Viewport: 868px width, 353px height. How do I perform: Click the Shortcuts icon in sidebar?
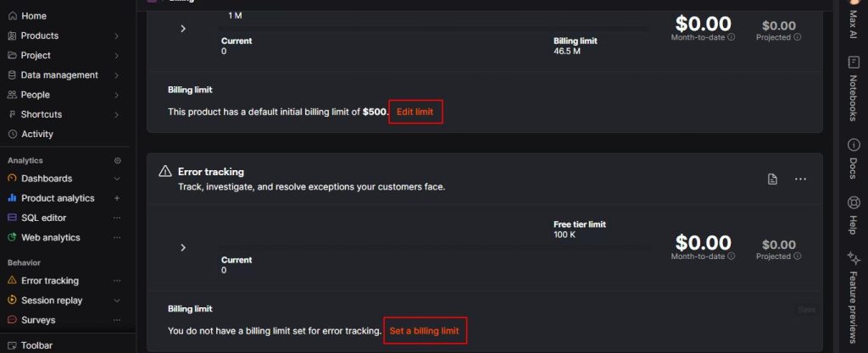(12, 114)
